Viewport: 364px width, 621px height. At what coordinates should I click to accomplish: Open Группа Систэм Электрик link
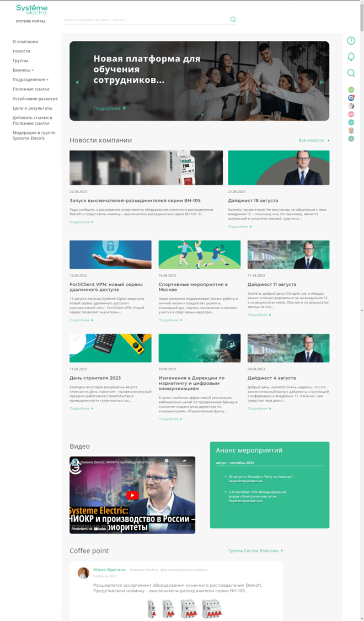tap(255, 550)
